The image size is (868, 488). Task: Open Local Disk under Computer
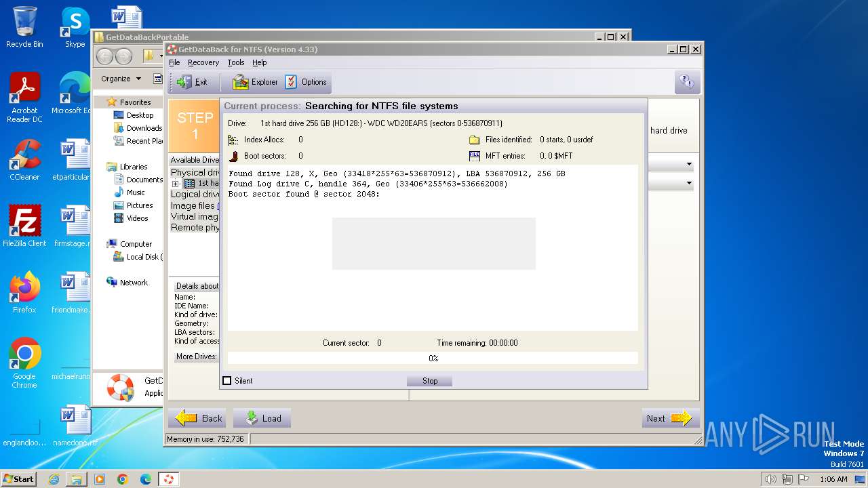138,257
